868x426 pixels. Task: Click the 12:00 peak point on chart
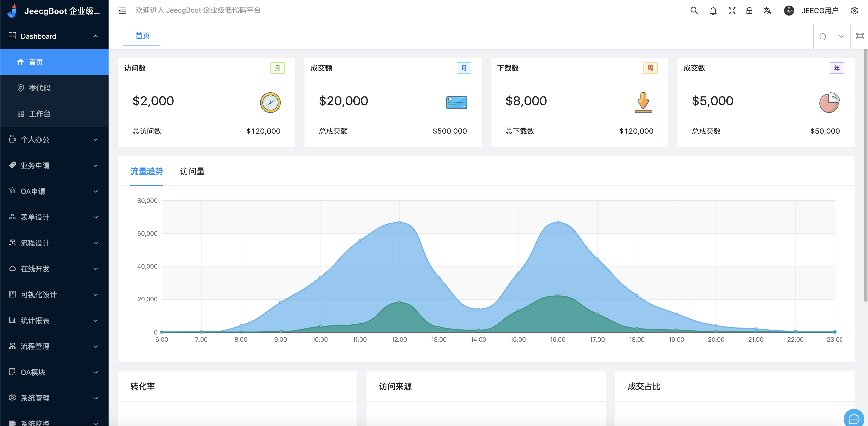(x=399, y=223)
